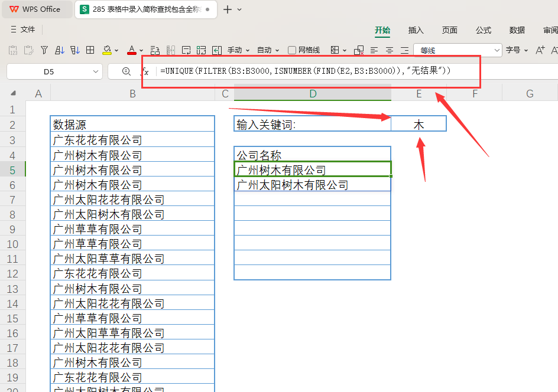
Task: Click the name box showing D5
Action: [x=48, y=71]
